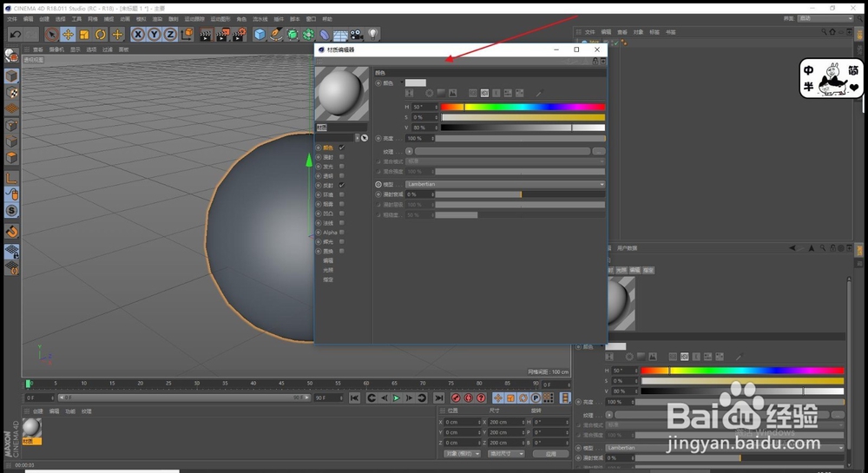This screenshot has height=473, width=868.
Task: Open the Bend deformer icon
Action: pos(325,35)
